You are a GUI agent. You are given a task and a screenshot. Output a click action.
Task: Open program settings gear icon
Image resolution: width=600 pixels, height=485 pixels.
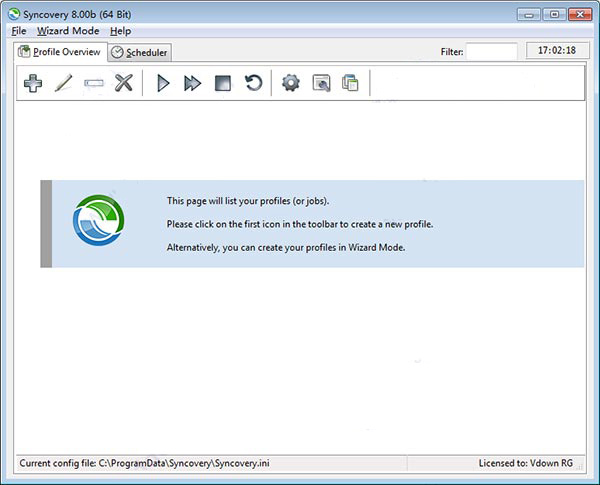[x=291, y=83]
